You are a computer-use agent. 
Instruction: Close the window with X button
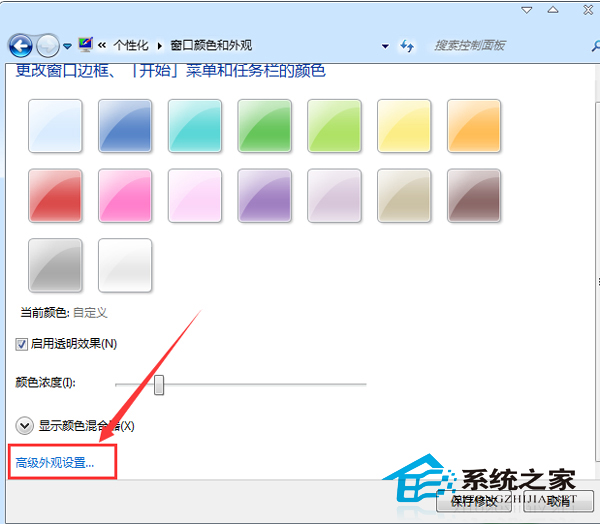tap(589, 10)
